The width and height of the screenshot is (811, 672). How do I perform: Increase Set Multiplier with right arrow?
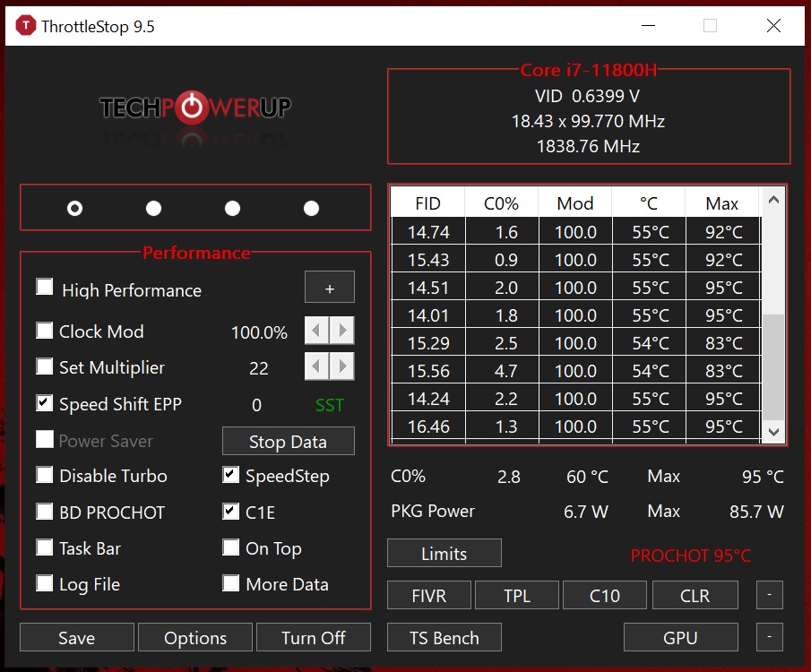pos(342,366)
